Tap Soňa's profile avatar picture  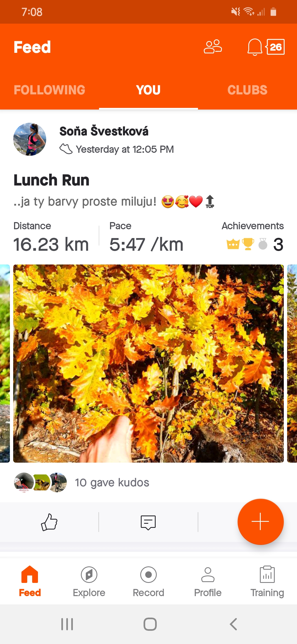click(x=30, y=139)
